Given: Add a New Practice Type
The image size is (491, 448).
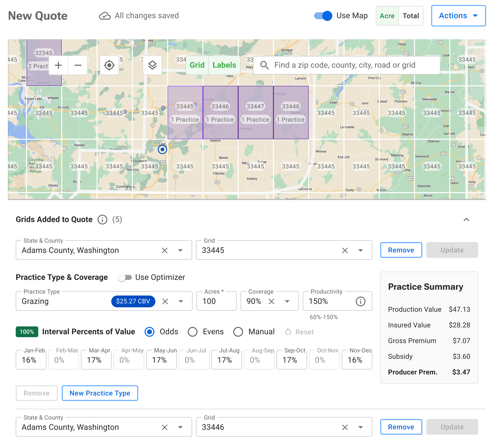Looking at the screenshot, I should coord(100,393).
